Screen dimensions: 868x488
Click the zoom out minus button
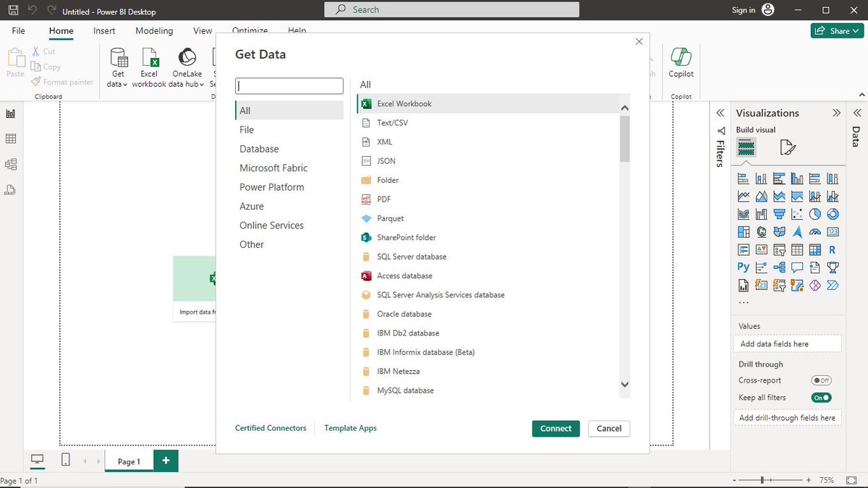pos(736,480)
